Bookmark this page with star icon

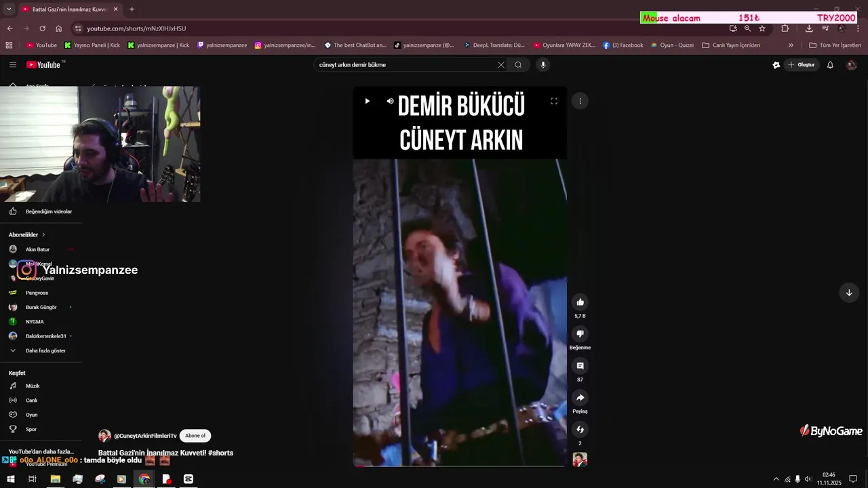tap(762, 28)
